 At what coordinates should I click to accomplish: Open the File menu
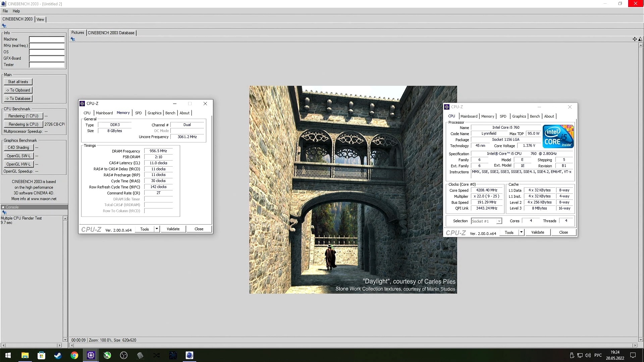click(5, 11)
